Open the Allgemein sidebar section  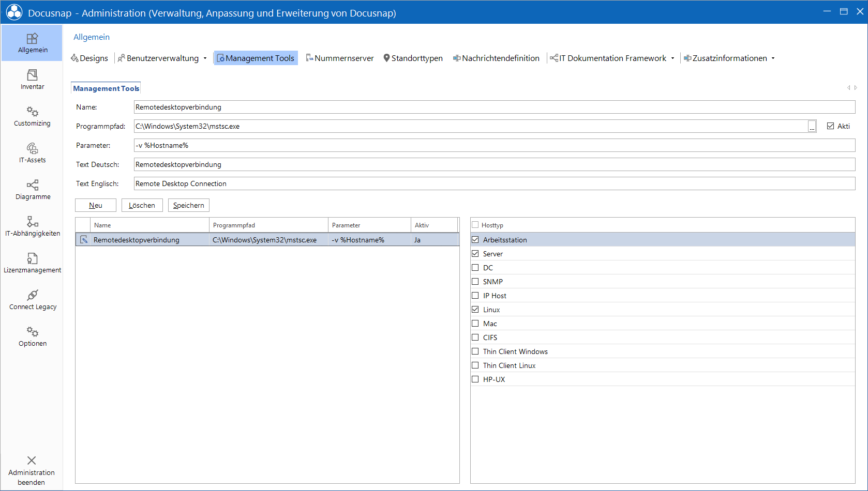[x=32, y=43]
